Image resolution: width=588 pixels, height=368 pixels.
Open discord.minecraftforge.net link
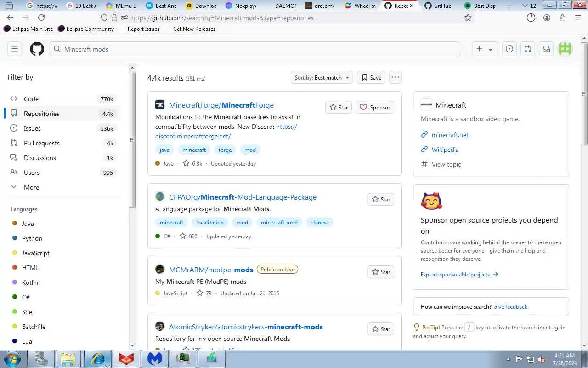(193, 136)
